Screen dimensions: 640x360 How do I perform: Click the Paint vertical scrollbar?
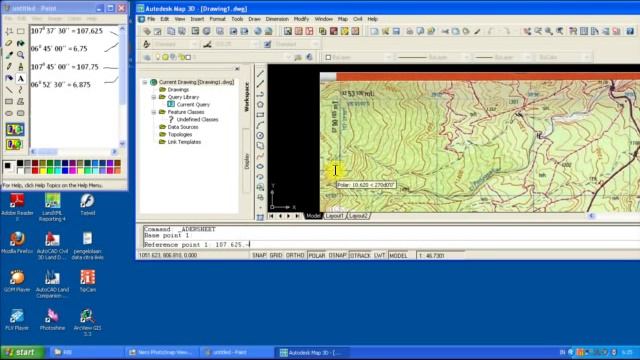[122, 86]
